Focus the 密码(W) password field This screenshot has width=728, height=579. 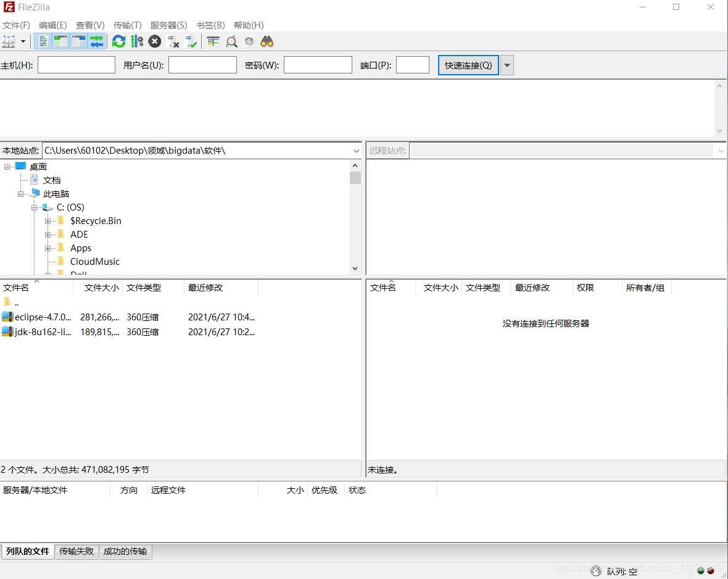(x=318, y=65)
